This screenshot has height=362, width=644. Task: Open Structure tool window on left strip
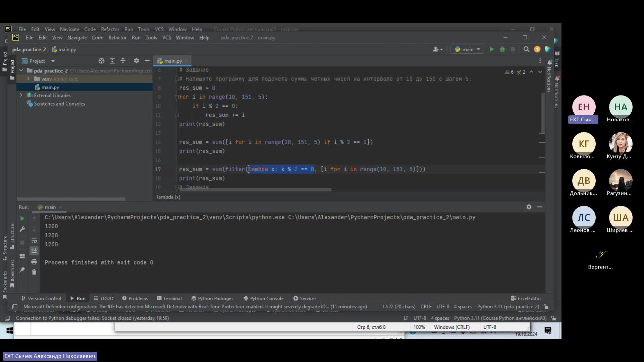12,236
